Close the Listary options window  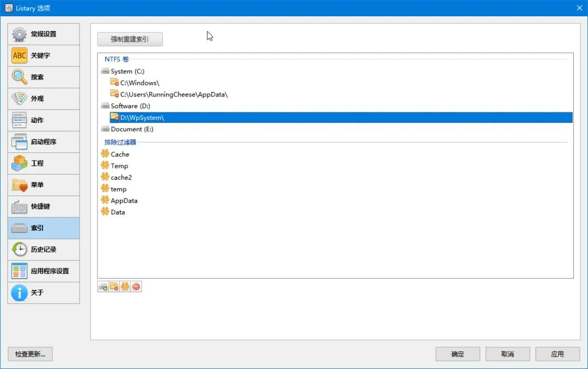tap(579, 8)
